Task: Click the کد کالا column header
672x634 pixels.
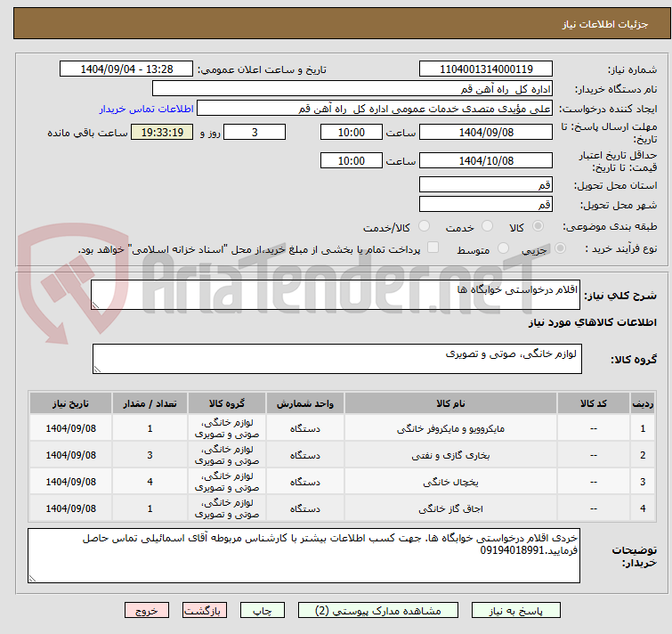Action: tap(594, 403)
